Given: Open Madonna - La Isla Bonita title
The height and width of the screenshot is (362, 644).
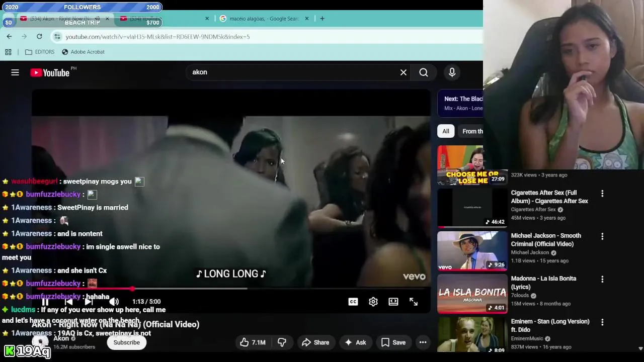Looking at the screenshot, I should [x=543, y=283].
